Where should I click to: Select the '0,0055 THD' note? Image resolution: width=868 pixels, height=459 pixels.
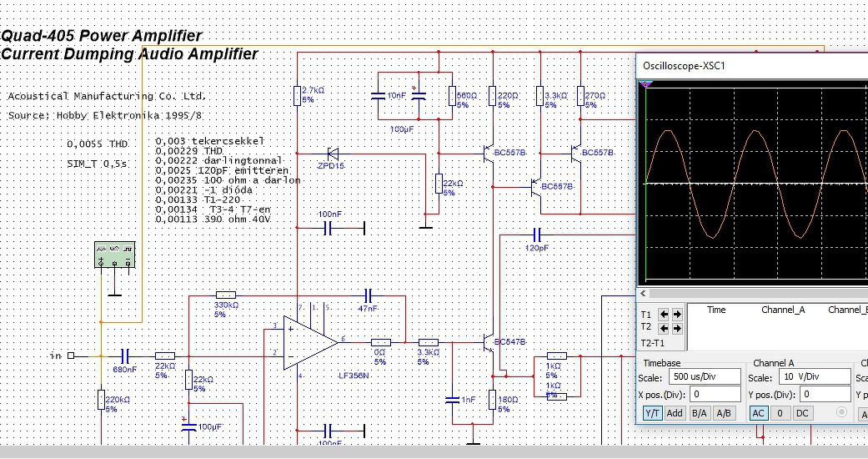(98, 144)
